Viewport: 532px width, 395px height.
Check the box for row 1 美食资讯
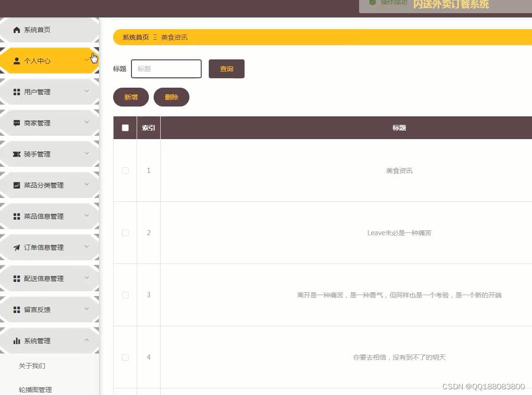pyautogui.click(x=125, y=170)
